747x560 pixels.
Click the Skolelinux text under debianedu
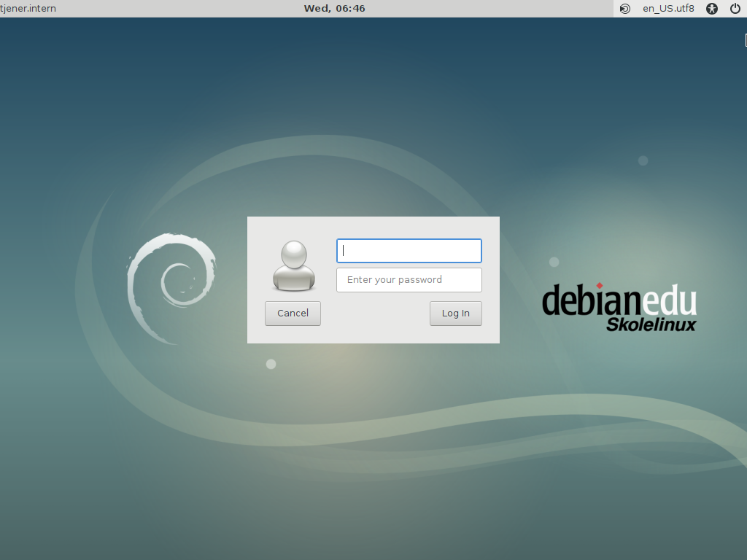[x=651, y=324]
